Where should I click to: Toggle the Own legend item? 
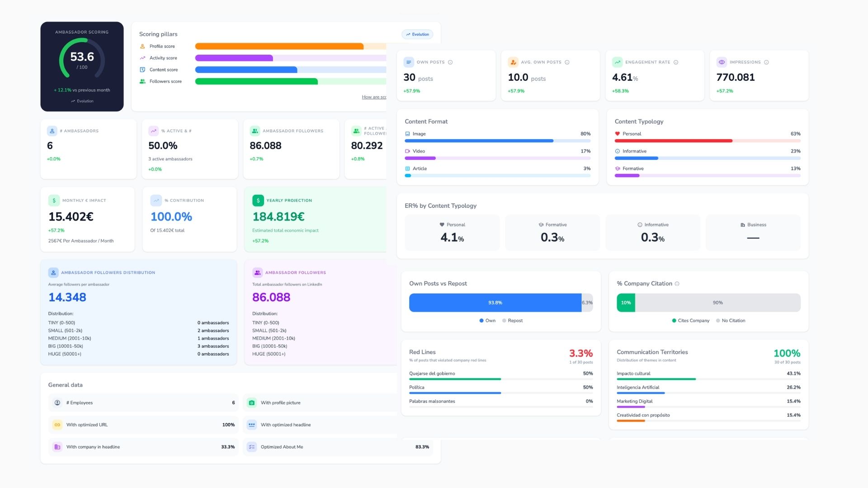[487, 321]
